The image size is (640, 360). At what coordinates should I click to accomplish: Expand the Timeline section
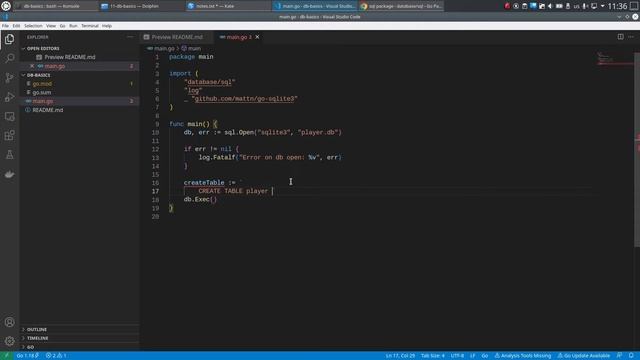80,338
